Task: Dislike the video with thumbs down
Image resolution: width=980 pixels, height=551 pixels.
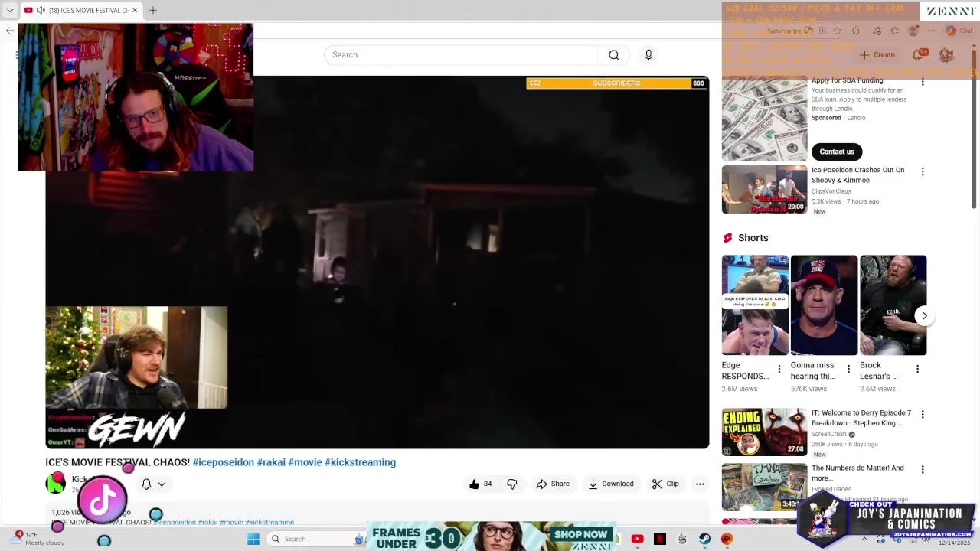Action: click(x=512, y=484)
